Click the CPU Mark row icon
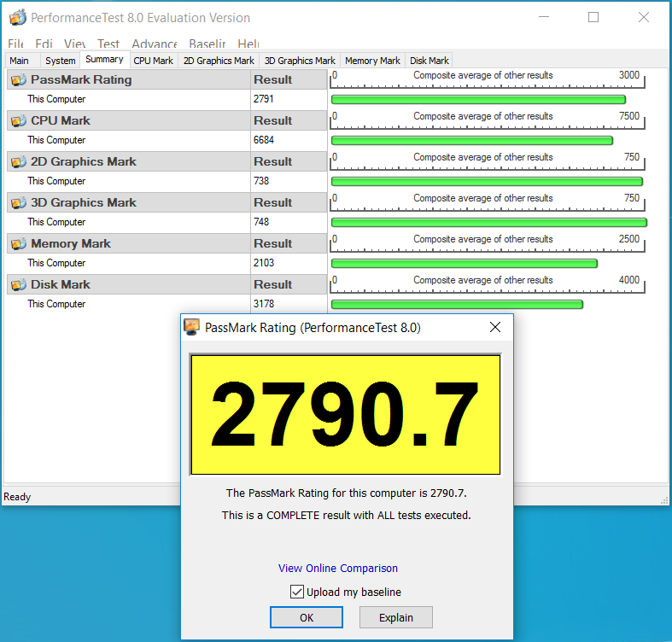672x642 pixels. pyautogui.click(x=19, y=121)
